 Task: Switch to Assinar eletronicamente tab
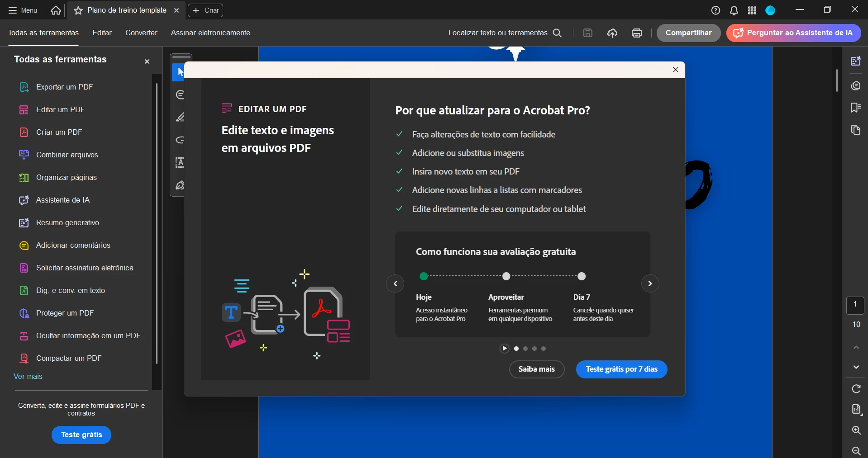(x=210, y=33)
